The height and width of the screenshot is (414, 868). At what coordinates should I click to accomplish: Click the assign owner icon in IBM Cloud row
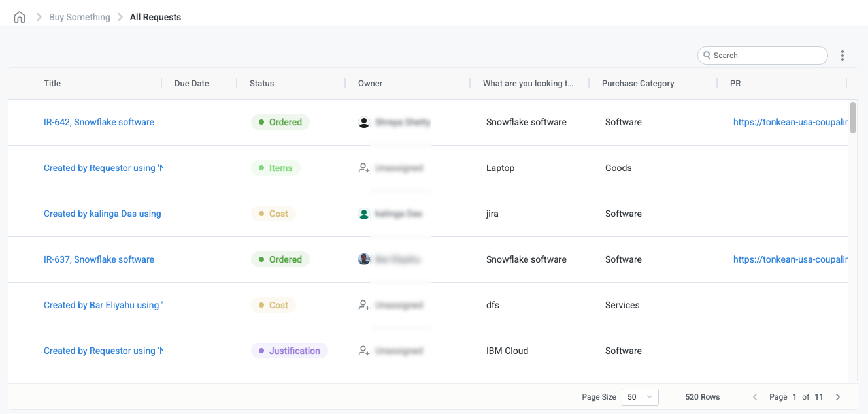(x=364, y=351)
